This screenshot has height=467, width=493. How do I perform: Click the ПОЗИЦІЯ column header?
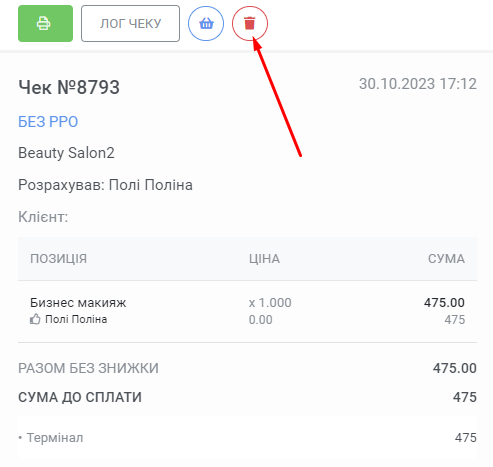(58, 259)
